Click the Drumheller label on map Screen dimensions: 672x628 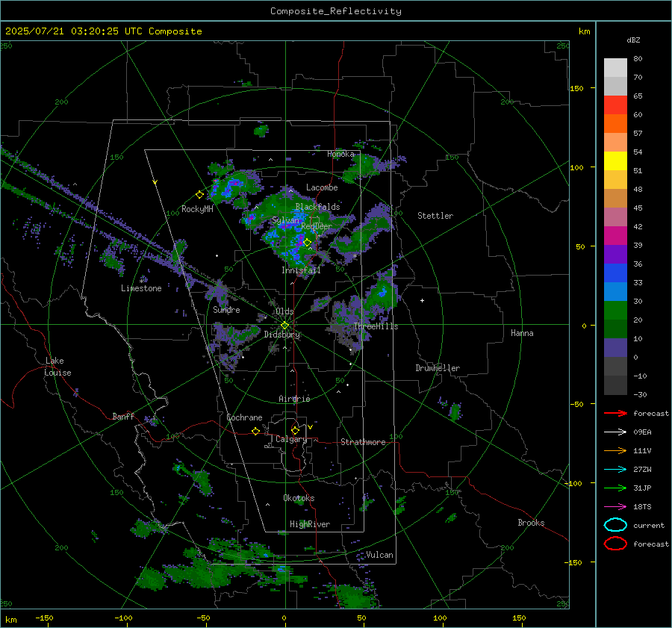tap(438, 368)
